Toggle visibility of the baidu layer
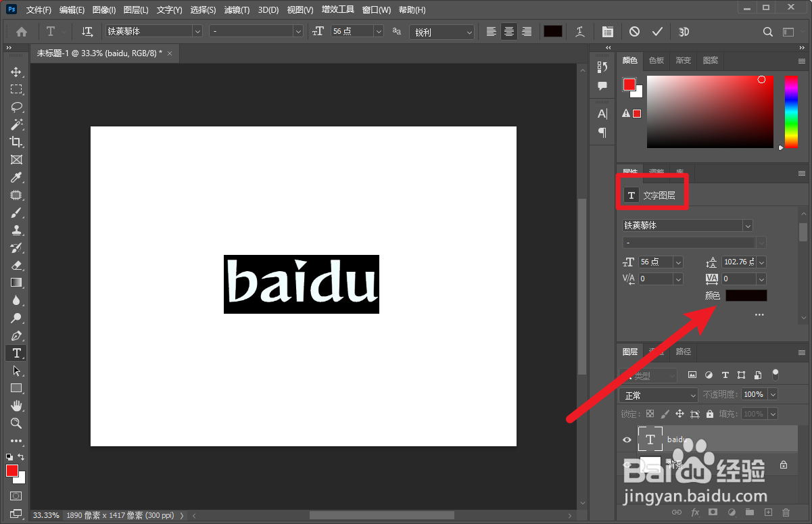Viewport: 812px width, 524px height. [x=627, y=440]
